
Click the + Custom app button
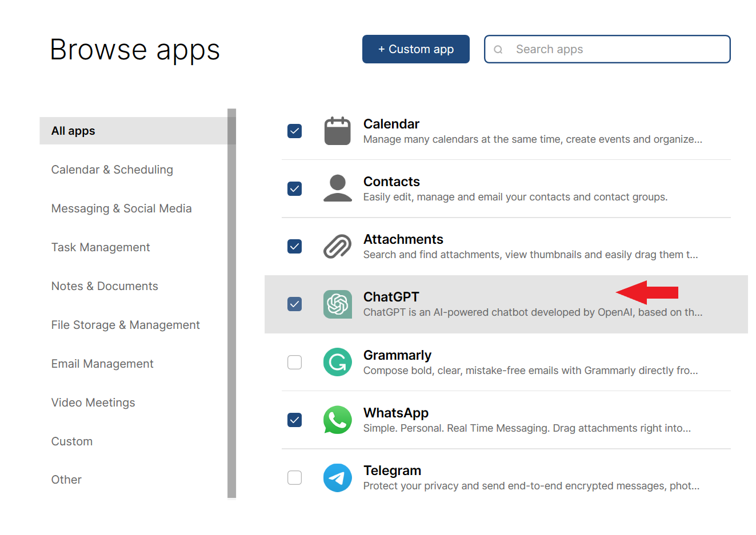click(416, 49)
